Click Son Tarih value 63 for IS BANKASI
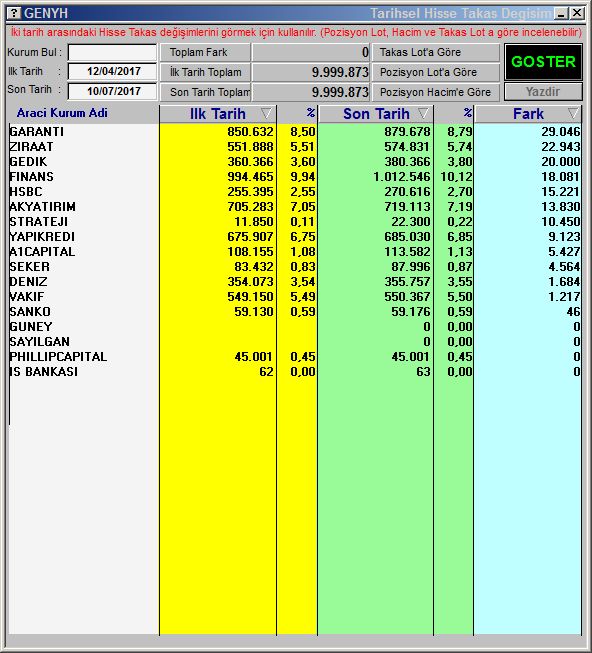592x653 pixels. 423,372
